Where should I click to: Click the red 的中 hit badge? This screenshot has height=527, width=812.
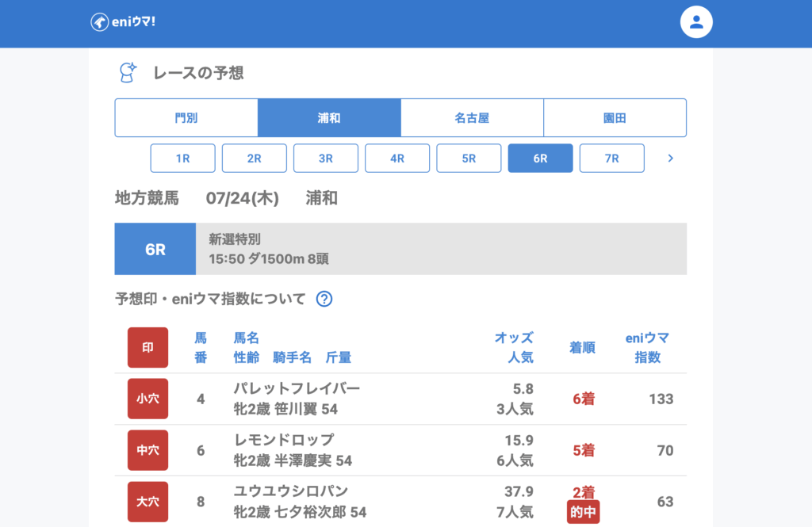click(584, 512)
